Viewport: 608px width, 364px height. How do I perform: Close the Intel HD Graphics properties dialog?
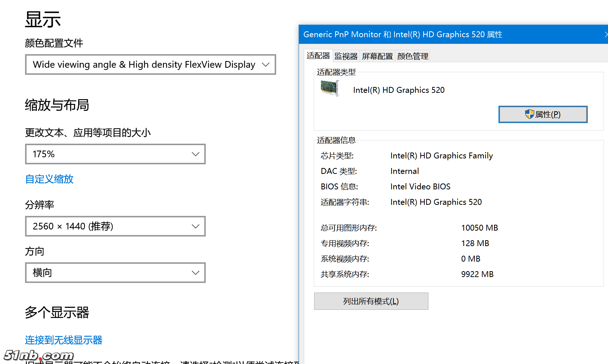606,34
